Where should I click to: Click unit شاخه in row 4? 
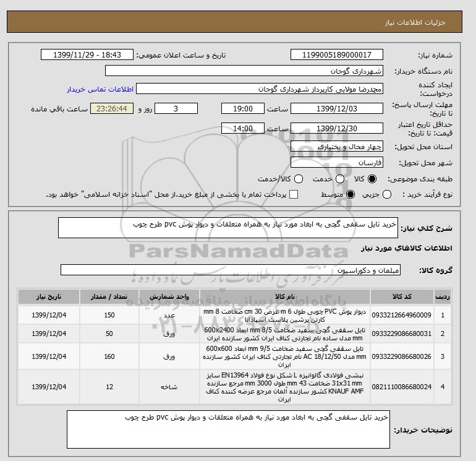pos(169,387)
